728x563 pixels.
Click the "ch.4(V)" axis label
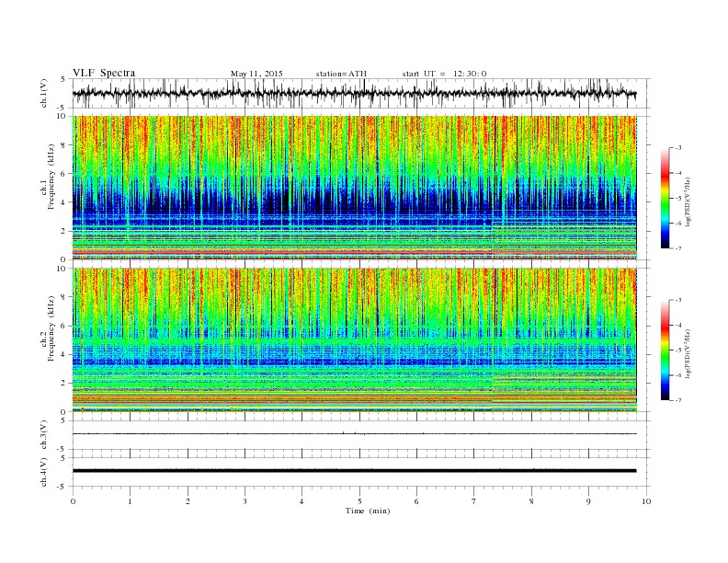click(44, 472)
